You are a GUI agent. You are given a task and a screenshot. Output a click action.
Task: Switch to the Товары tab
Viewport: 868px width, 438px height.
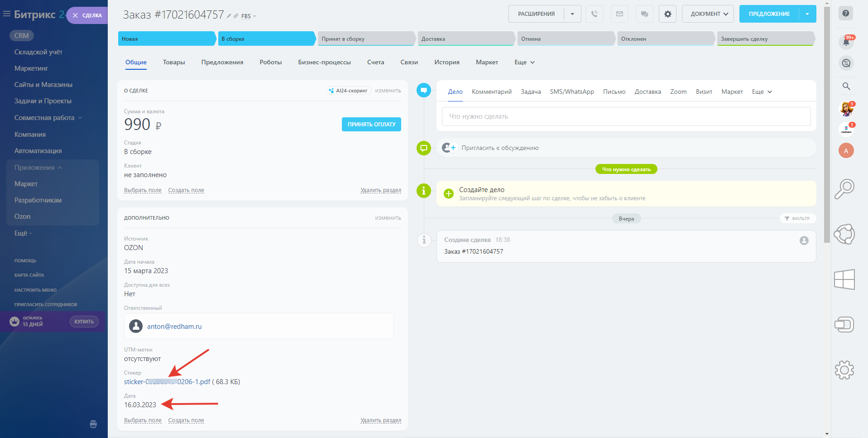click(174, 63)
